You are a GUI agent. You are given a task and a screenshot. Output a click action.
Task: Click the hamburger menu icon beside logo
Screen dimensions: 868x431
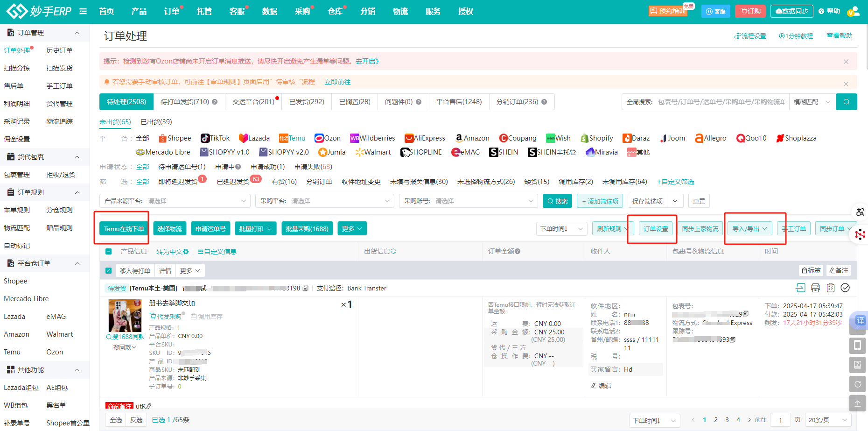pyautogui.click(x=83, y=11)
